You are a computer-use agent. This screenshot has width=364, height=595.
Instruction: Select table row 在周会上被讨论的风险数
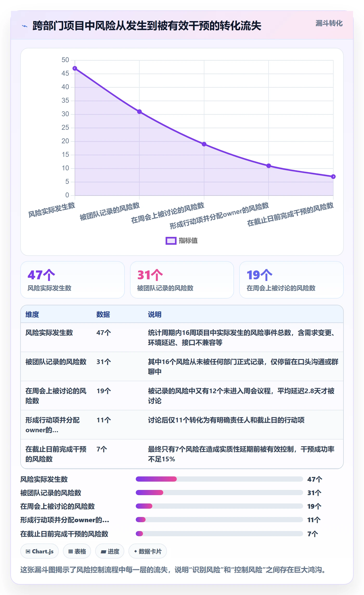(182, 396)
